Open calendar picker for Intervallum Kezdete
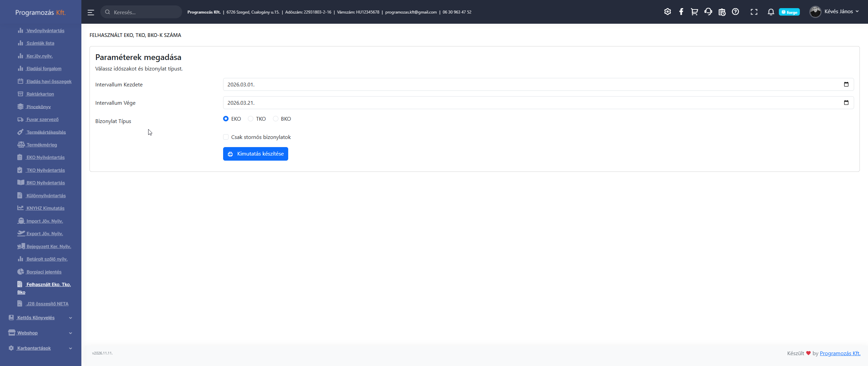The height and width of the screenshot is (366, 868). [x=846, y=84]
